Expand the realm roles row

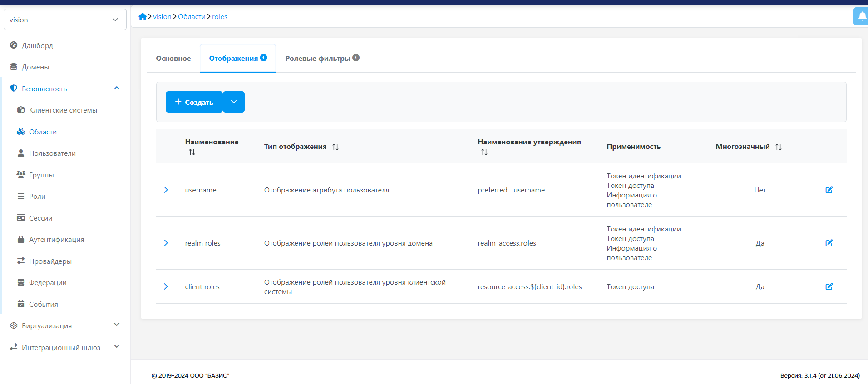click(166, 243)
